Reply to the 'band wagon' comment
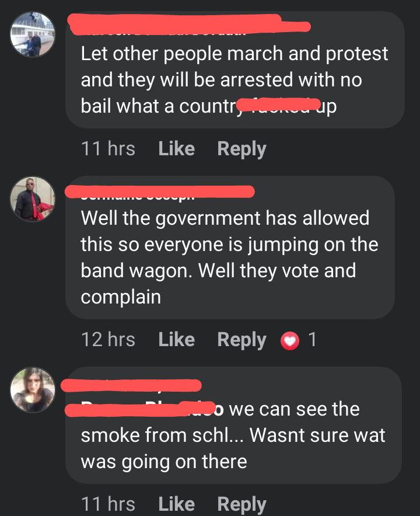420x516 pixels. pos(242,340)
